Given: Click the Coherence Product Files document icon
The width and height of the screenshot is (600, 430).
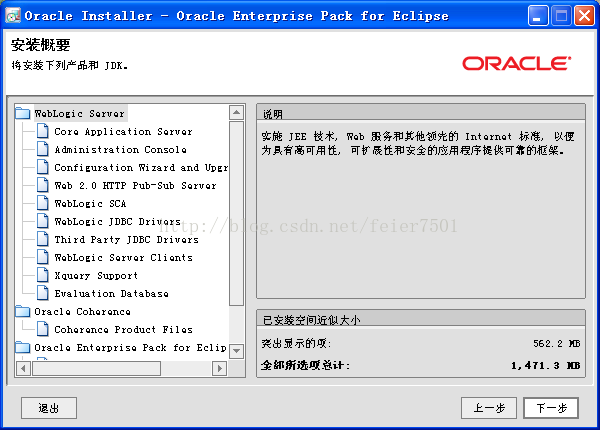Looking at the screenshot, I should (x=43, y=329).
